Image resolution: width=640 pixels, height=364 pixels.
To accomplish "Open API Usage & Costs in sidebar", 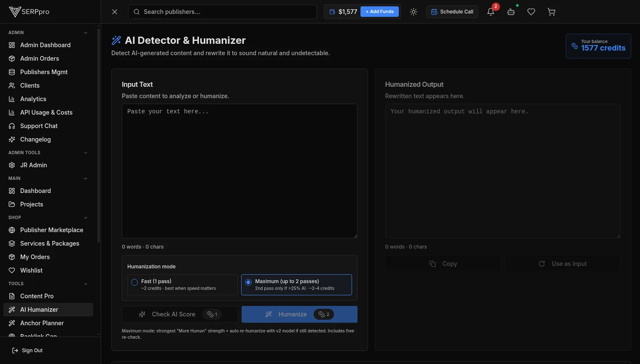I will pyautogui.click(x=48, y=112).
